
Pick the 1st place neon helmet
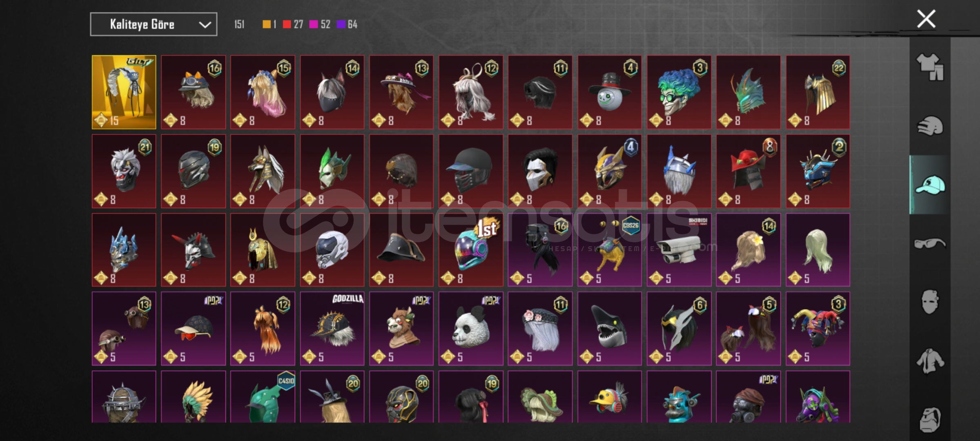point(471,250)
